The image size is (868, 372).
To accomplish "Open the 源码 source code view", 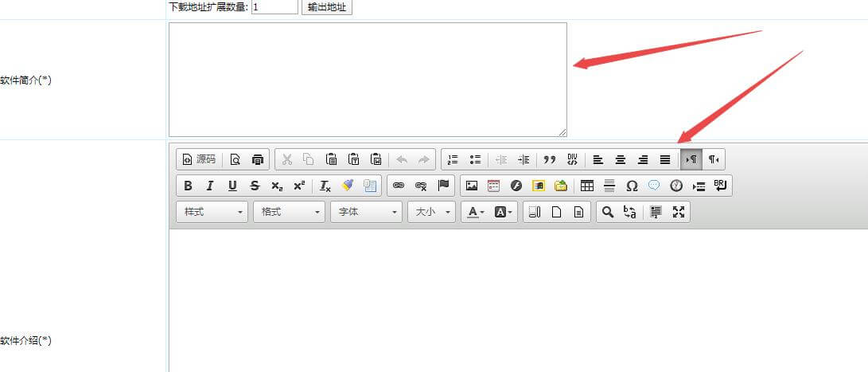I will point(199,159).
